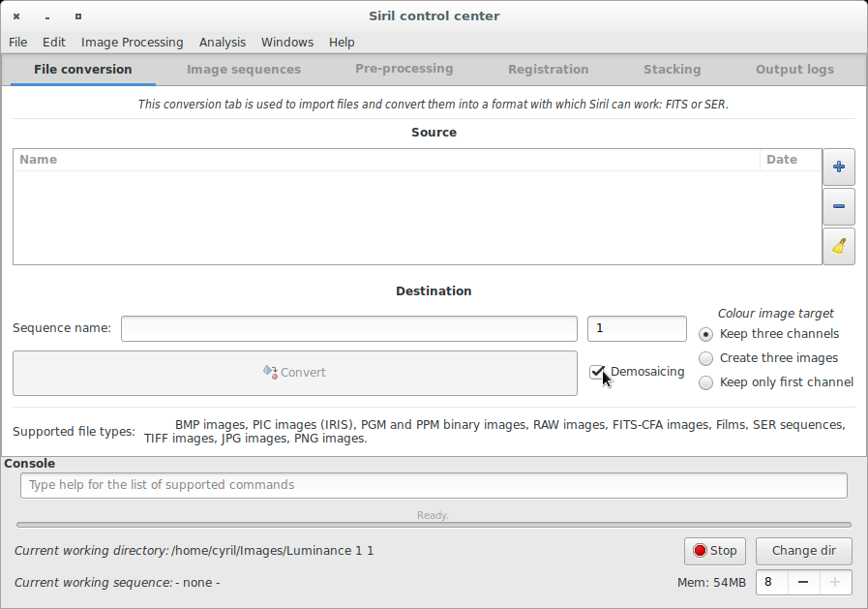868x609 pixels.
Task: Click the thread count field showing 8
Action: pyautogui.click(x=771, y=582)
